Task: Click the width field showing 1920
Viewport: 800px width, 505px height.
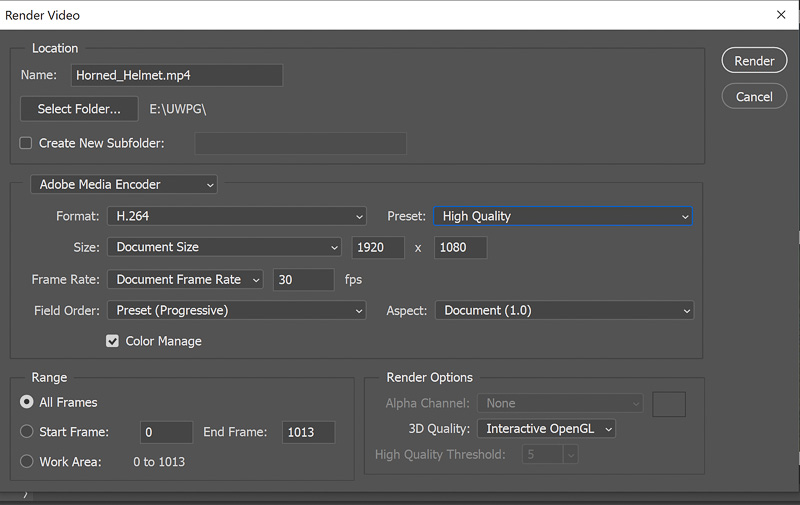Action: click(379, 247)
